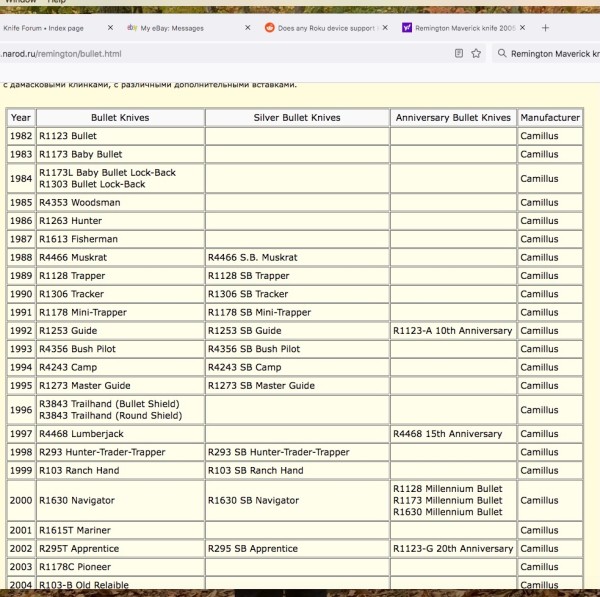This screenshot has height=597, width=600.
Task: Select the R1273 Master Guide cell
Action: [120, 386]
